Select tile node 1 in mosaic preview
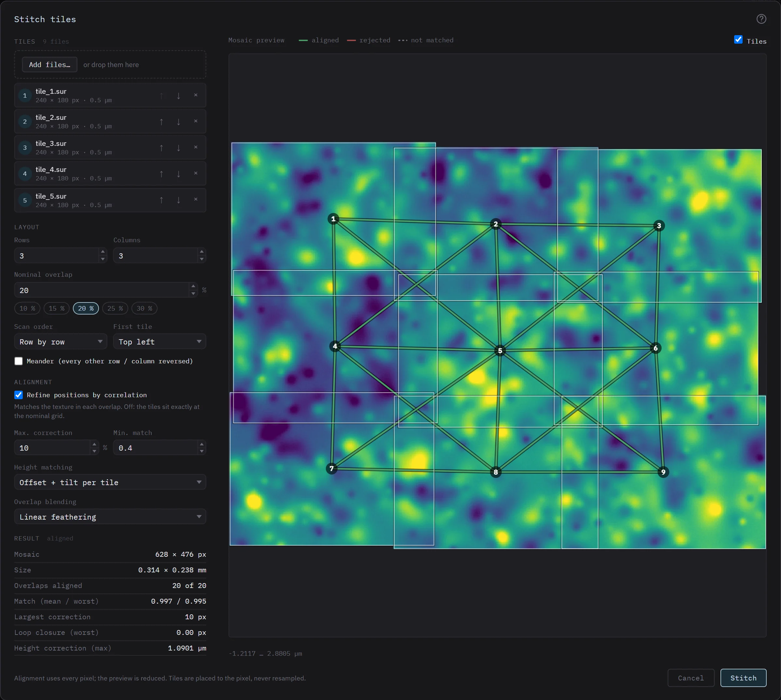 (333, 219)
